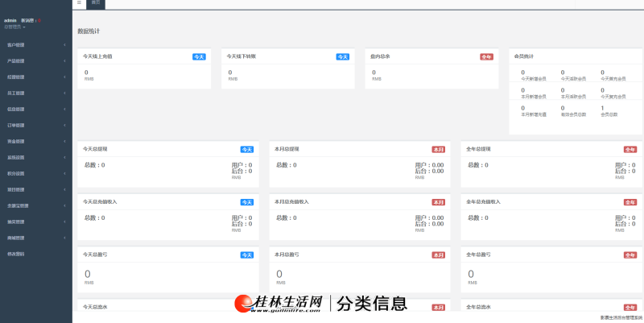Click the 今天 badge on 今天总盈亏 card

247,255
